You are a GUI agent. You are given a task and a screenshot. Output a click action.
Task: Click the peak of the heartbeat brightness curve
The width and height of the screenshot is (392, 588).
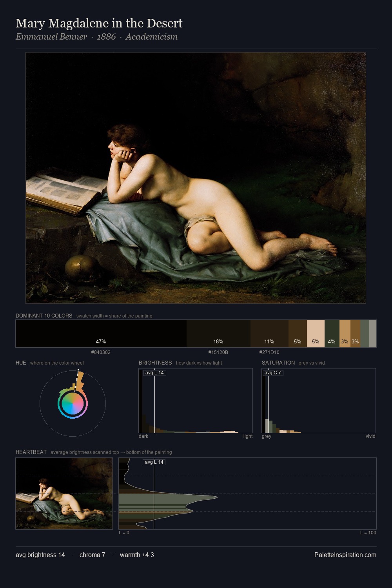point(217,497)
